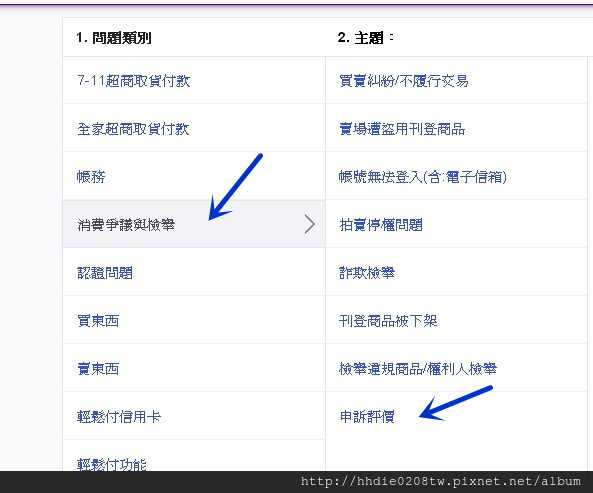Select 消費爭議與檢舉 category row

(x=194, y=224)
